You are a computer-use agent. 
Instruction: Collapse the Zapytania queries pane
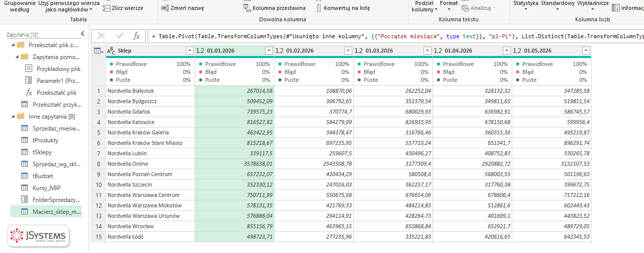click(x=83, y=34)
